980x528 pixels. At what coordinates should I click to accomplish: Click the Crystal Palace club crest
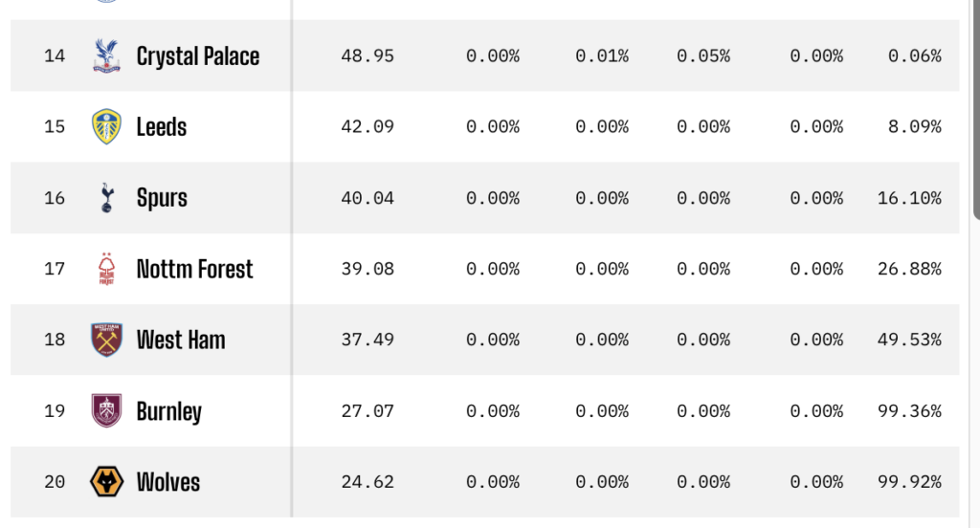pos(106,55)
